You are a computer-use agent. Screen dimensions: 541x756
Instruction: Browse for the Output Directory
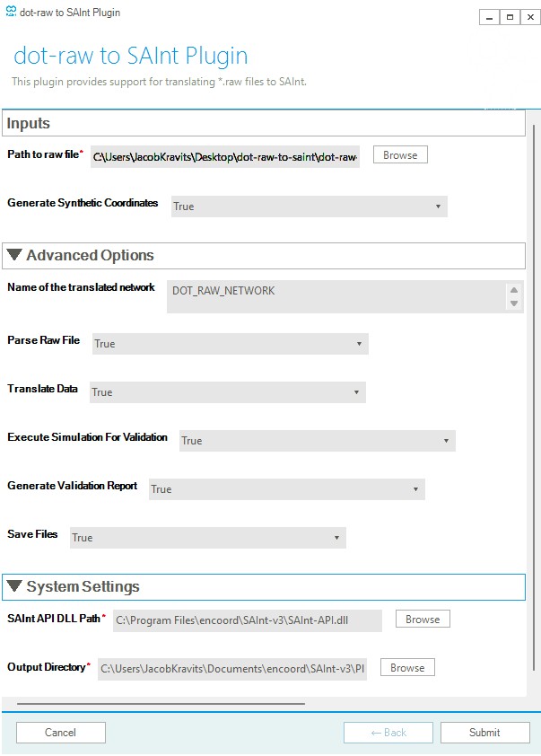(407, 668)
